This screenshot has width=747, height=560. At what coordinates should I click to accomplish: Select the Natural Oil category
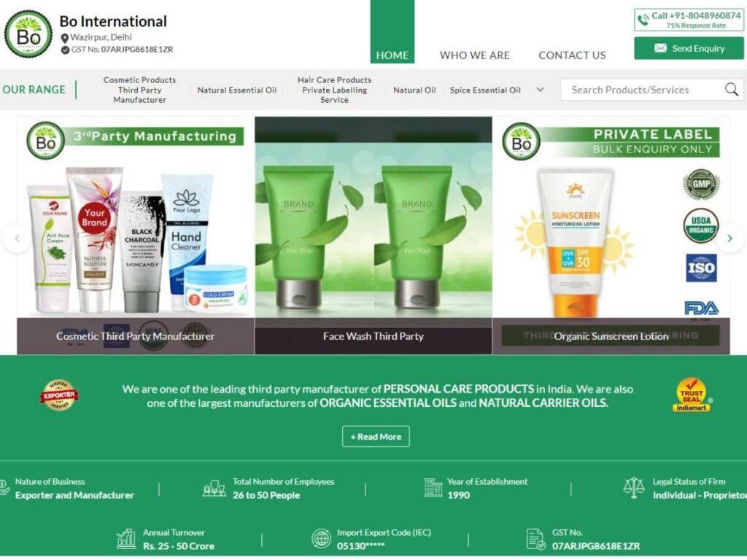tap(414, 90)
